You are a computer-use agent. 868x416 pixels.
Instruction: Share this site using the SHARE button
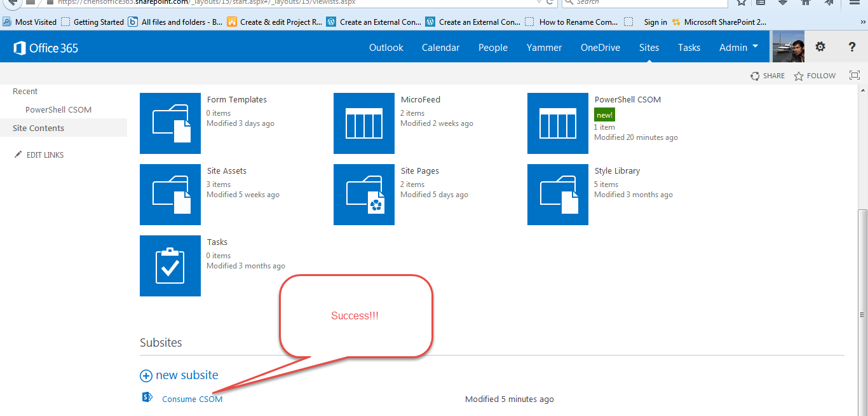coord(768,76)
